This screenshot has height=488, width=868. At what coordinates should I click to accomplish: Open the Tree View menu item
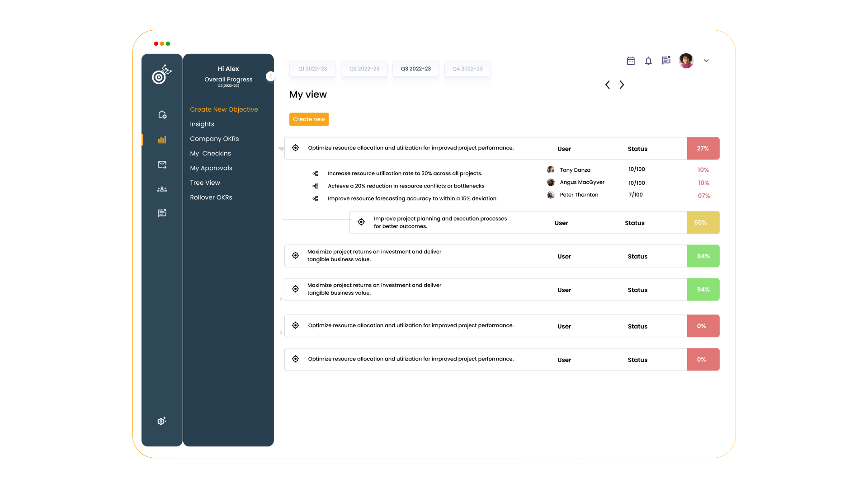(x=205, y=183)
